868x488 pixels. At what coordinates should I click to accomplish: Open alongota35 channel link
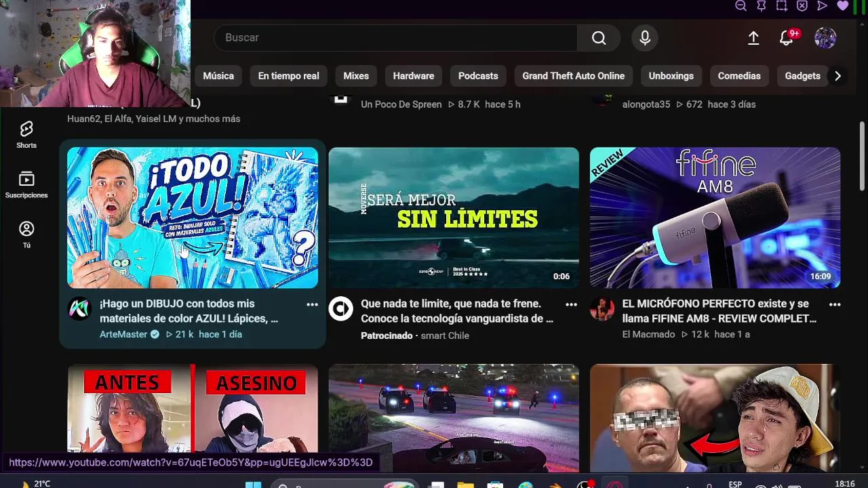(646, 104)
